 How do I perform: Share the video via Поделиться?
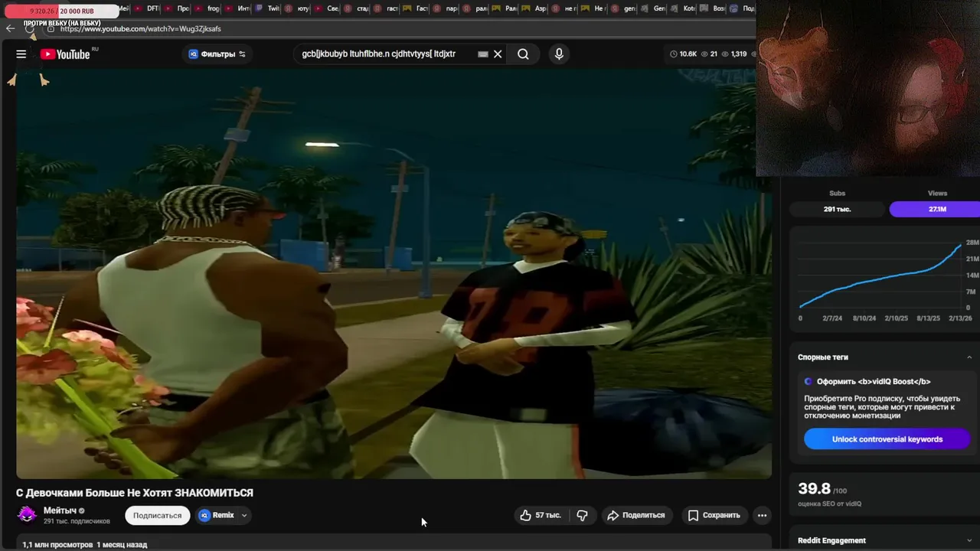click(x=635, y=515)
